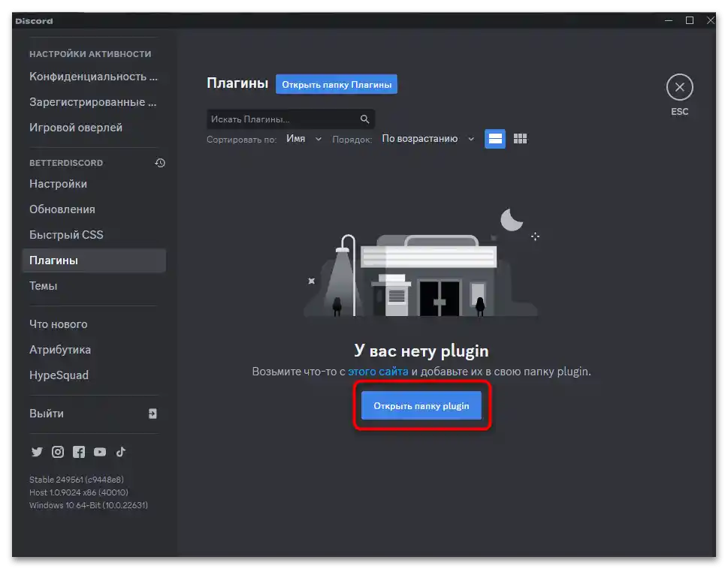The height and width of the screenshot is (569, 728).
Task: Click НАСТРОЙКИ АКТИВНОСТИ section header
Action: [x=90, y=54]
